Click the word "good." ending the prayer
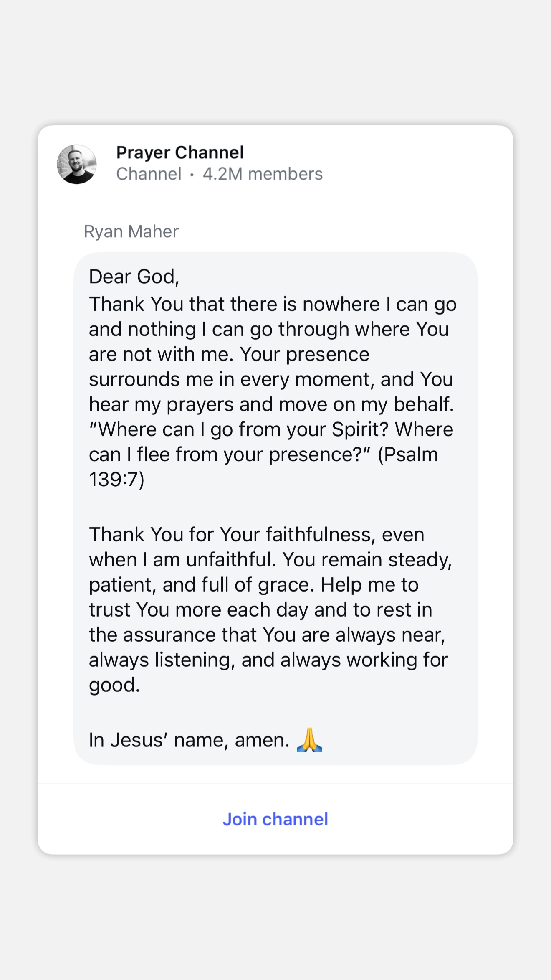Screen dimensions: 551x980 pos(114,685)
